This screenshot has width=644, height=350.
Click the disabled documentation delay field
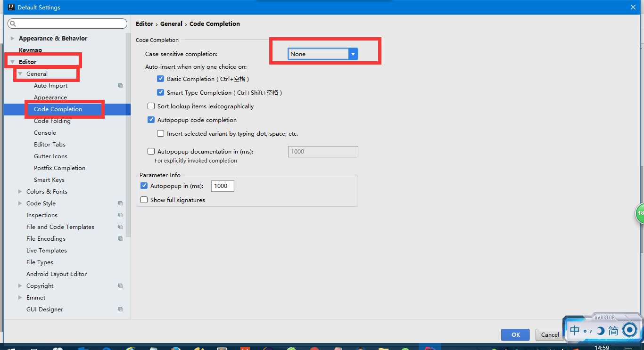click(323, 152)
